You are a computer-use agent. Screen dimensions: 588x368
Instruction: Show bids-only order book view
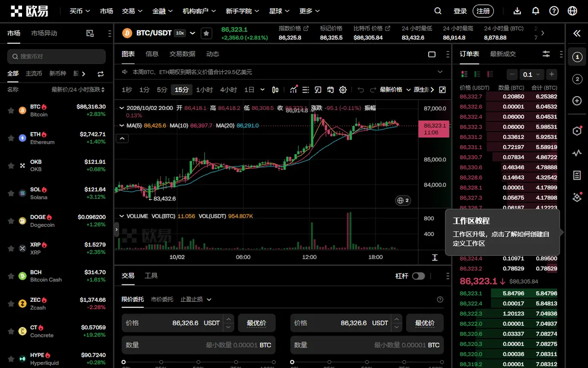pyautogui.click(x=477, y=74)
